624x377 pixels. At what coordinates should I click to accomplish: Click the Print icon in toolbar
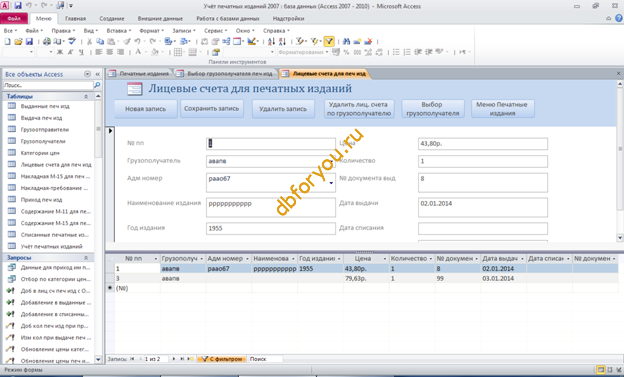click(x=47, y=41)
